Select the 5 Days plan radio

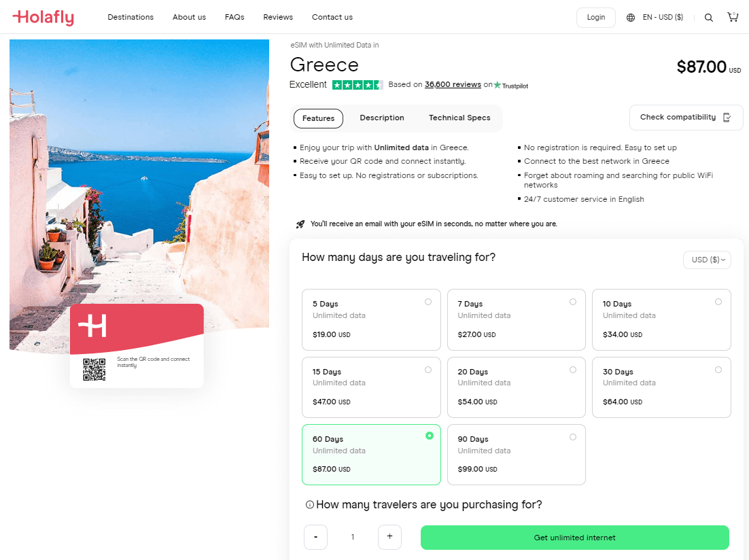428,302
